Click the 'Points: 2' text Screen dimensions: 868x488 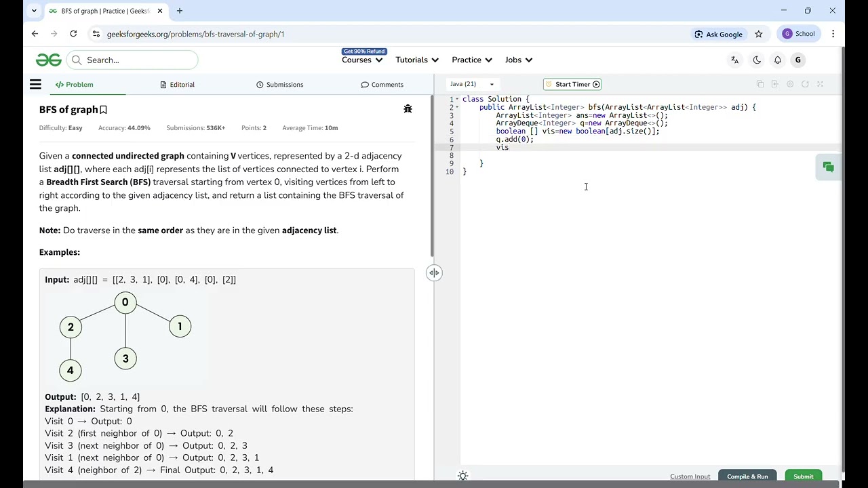(x=254, y=127)
